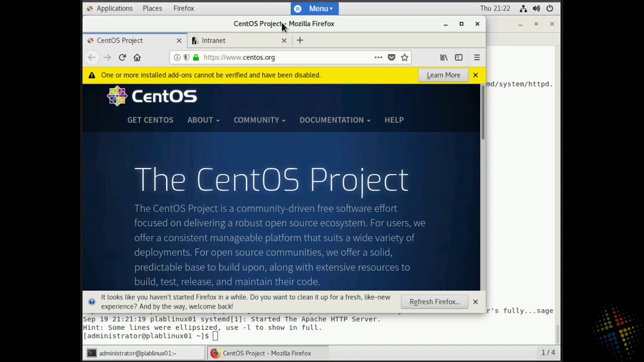Bookmark this page with the star icon
This screenshot has height=362, width=644.
tap(405, 57)
